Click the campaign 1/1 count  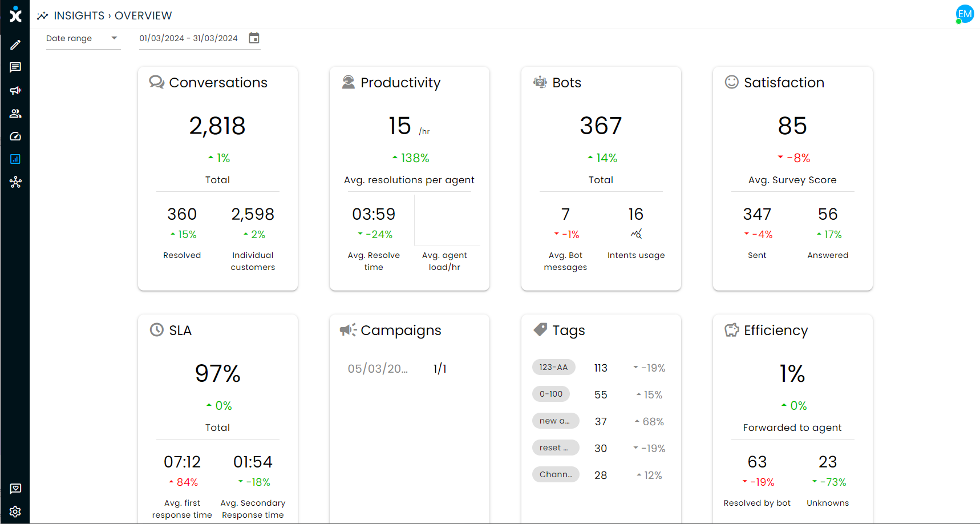click(x=440, y=369)
